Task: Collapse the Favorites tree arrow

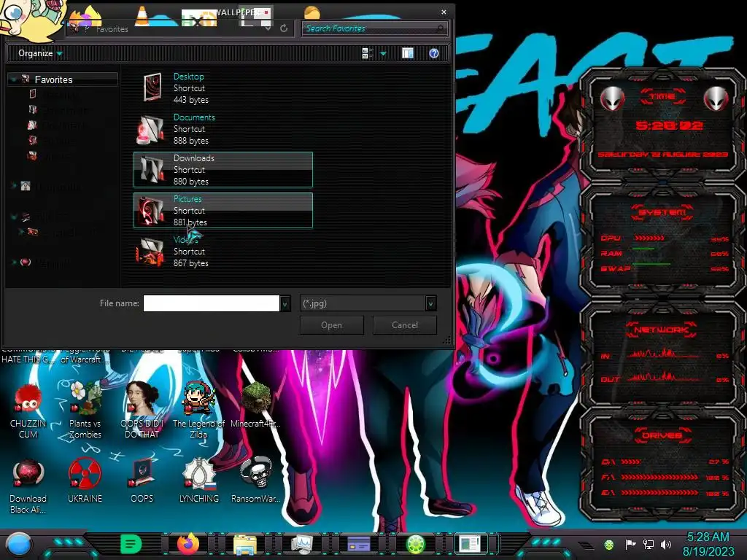Action: (13, 79)
